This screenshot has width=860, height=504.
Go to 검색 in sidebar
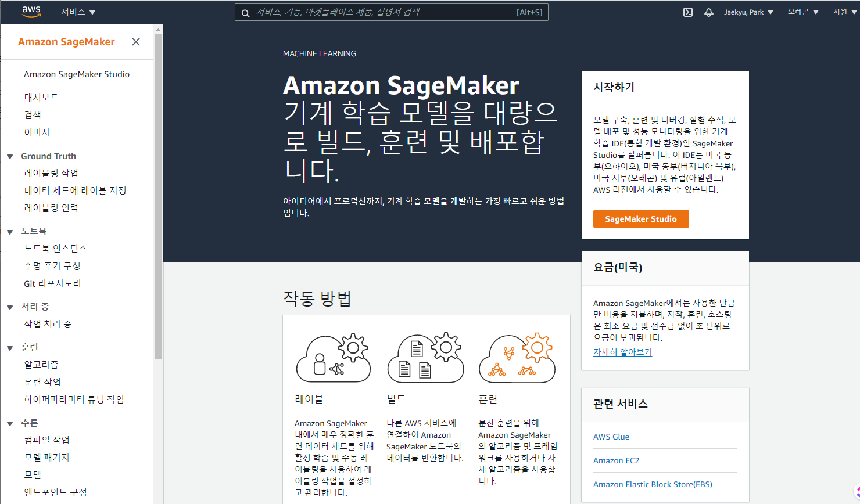[33, 115]
